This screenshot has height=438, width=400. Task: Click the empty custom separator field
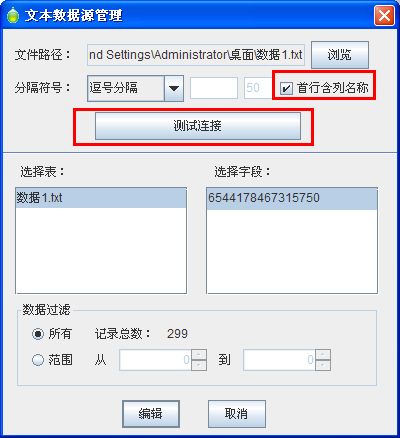214,88
